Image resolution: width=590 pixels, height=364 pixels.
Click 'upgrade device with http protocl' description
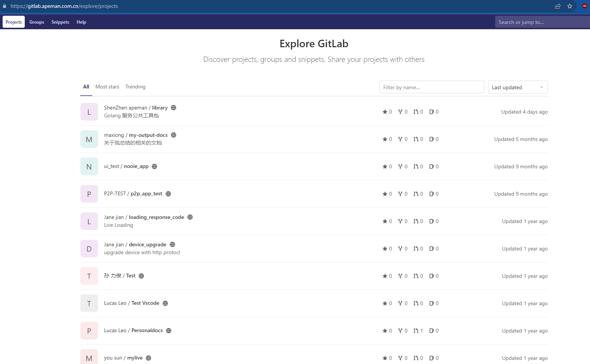click(142, 252)
